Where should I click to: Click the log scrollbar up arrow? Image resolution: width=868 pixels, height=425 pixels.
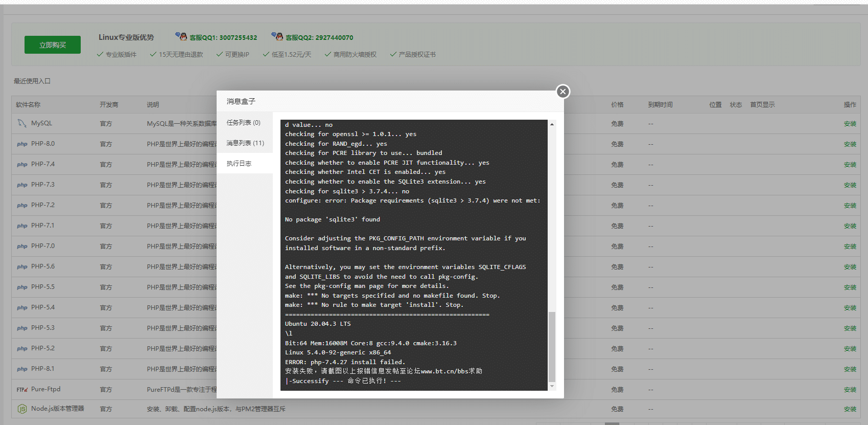pos(552,124)
